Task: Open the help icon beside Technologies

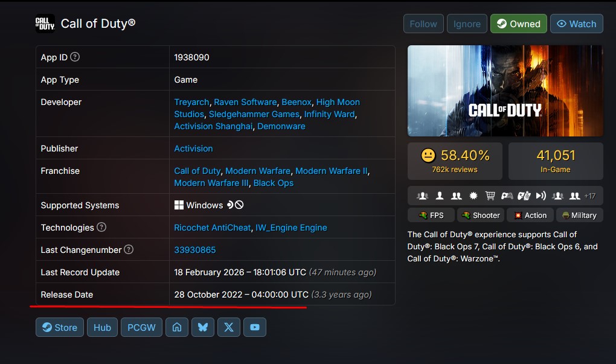Action: pyautogui.click(x=101, y=227)
